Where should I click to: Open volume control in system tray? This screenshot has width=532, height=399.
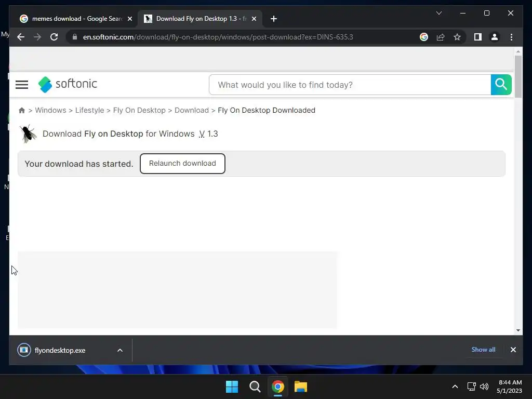pos(484,386)
